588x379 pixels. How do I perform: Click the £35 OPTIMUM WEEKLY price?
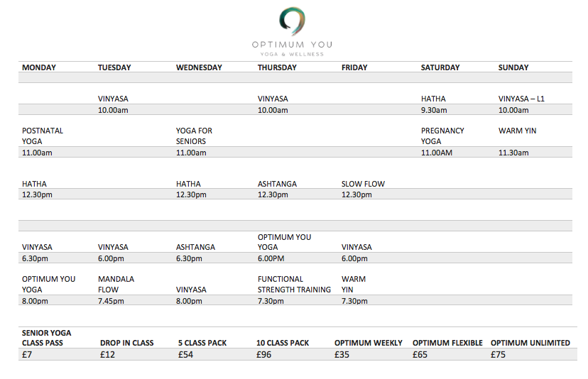tap(342, 355)
